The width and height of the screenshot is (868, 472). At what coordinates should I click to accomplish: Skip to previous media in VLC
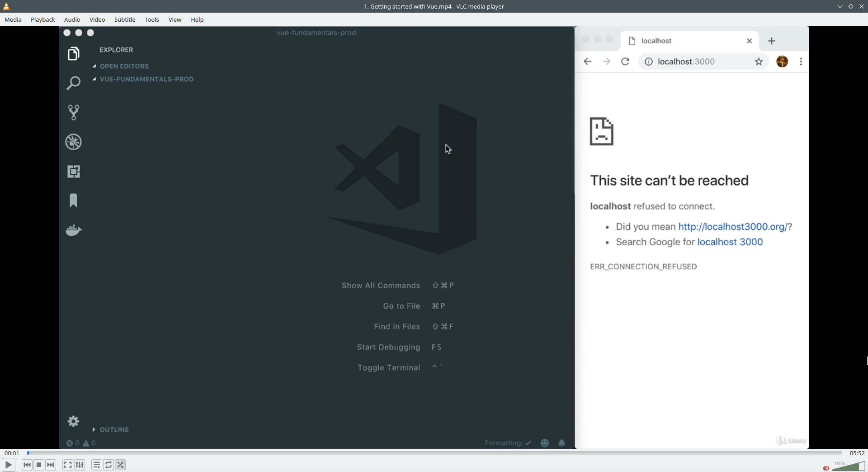pyautogui.click(x=27, y=465)
